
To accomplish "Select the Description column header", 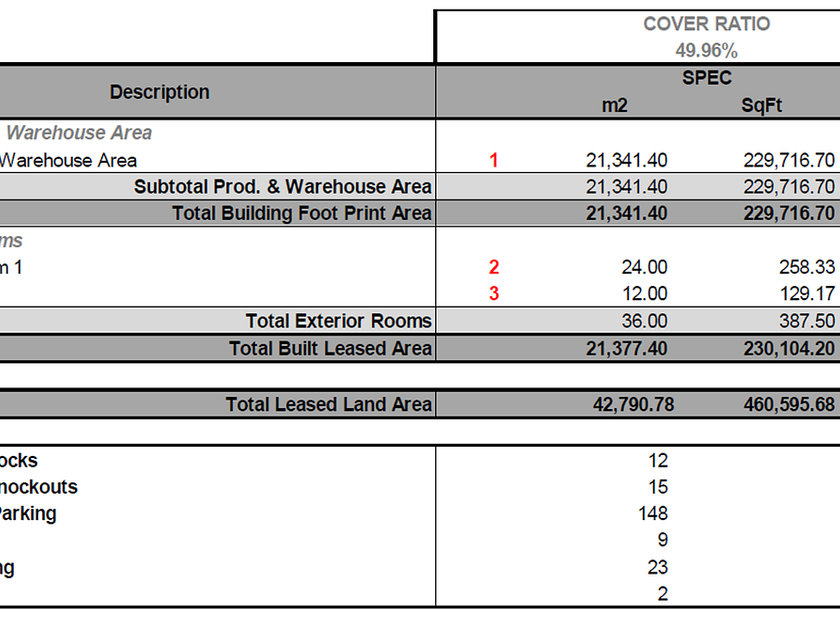I will (x=160, y=92).
